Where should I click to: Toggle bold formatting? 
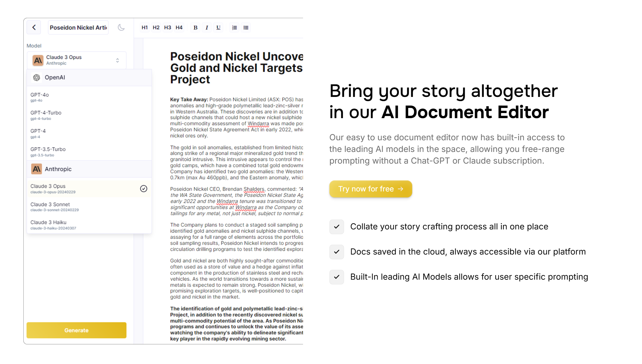195,28
